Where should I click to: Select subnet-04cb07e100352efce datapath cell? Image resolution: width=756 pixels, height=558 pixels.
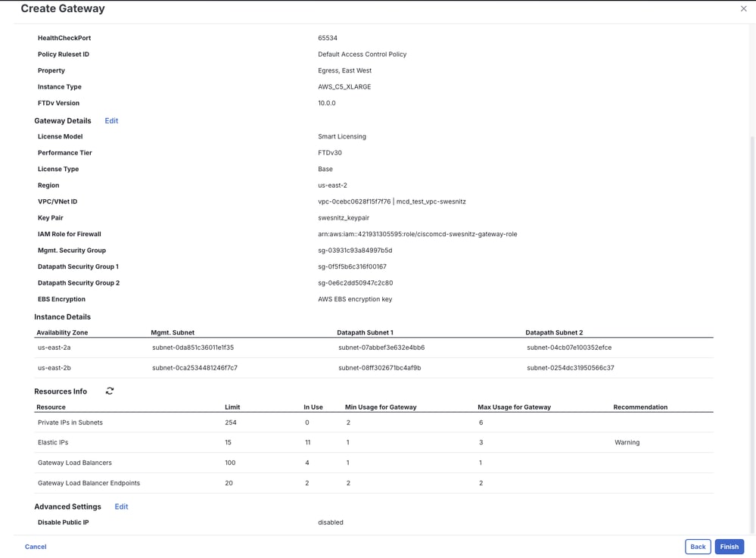(x=569, y=348)
